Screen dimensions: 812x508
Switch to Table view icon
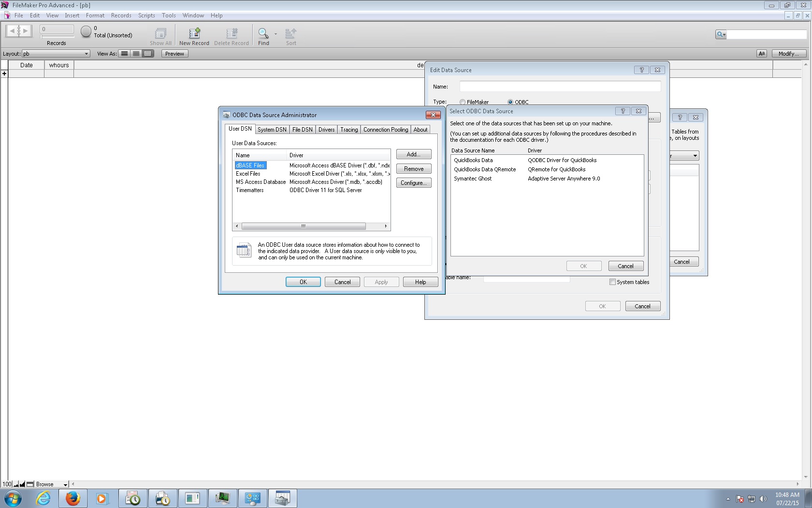coord(148,54)
